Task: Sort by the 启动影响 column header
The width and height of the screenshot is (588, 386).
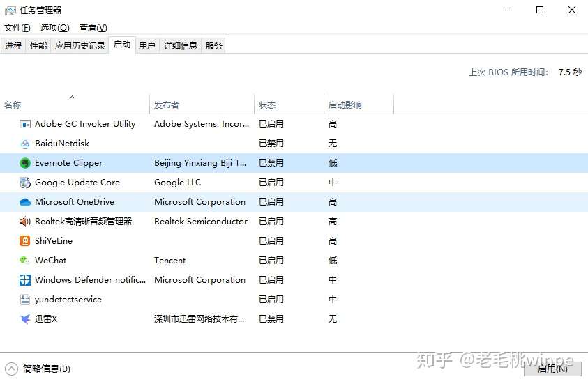Action: 359,105
